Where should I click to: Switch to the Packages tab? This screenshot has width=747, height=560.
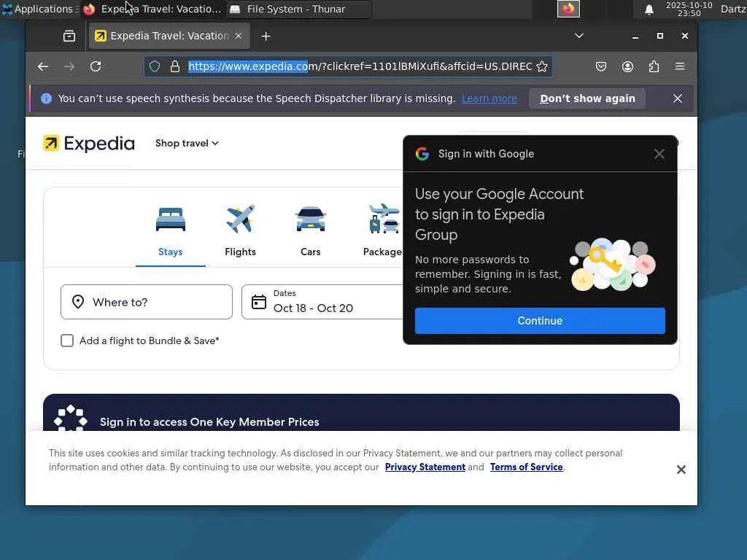382,232
